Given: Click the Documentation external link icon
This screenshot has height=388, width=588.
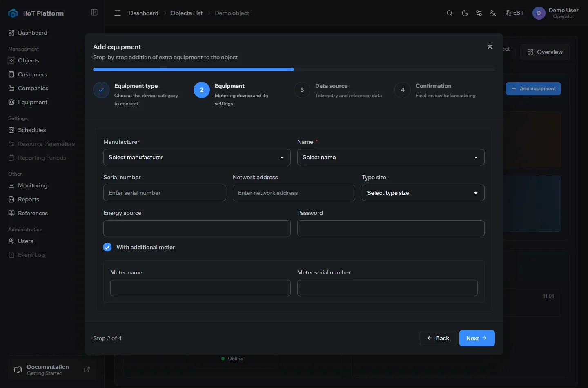Looking at the screenshot, I should [87, 370].
